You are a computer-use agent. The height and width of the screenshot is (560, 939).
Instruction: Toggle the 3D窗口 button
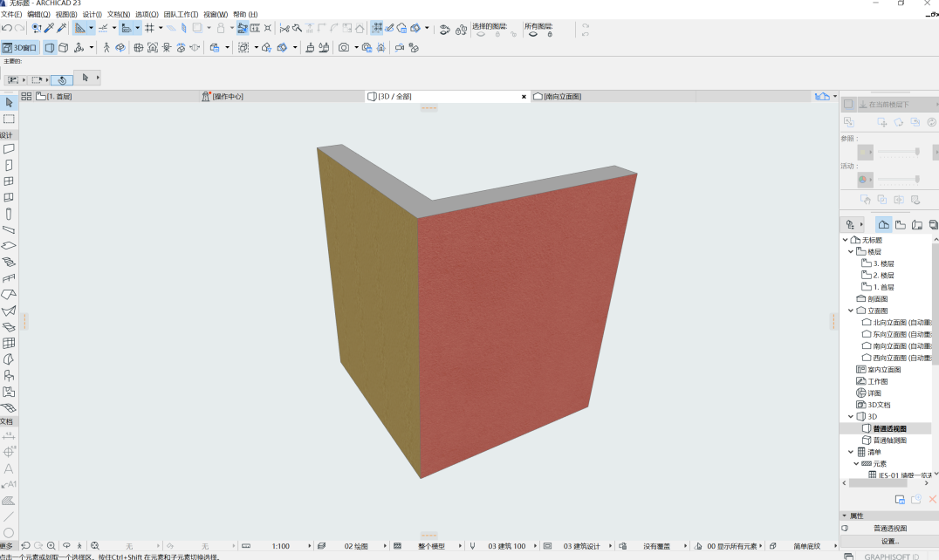(x=20, y=47)
